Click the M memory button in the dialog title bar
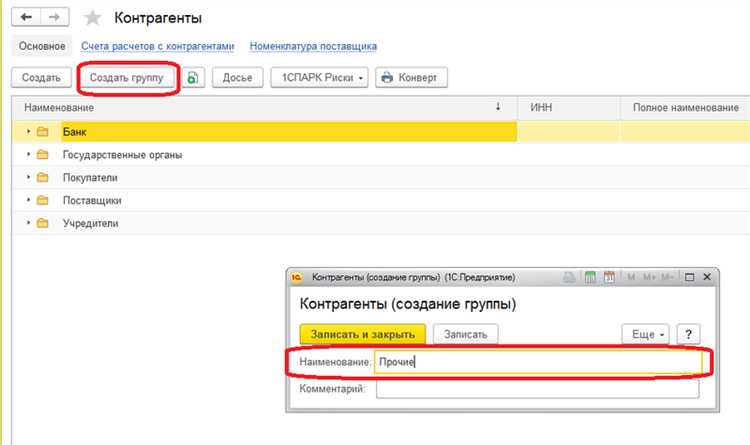 (x=631, y=277)
